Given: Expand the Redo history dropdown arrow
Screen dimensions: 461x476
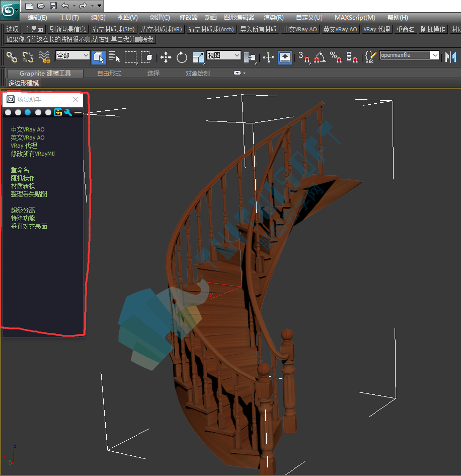Looking at the screenshot, I should click(x=92, y=6).
